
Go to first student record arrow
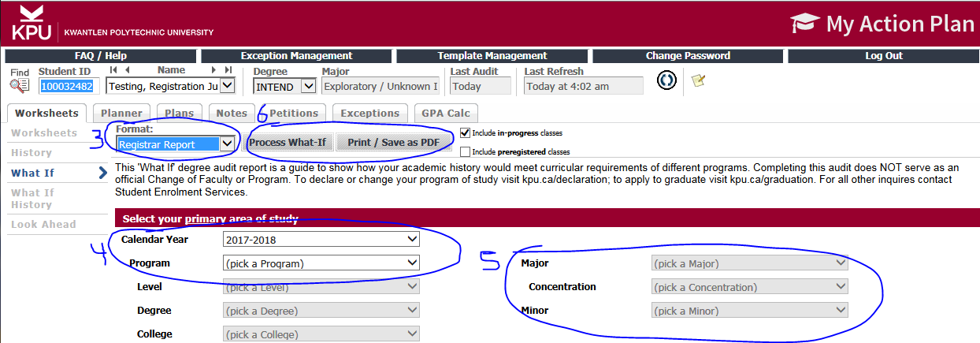[113, 70]
